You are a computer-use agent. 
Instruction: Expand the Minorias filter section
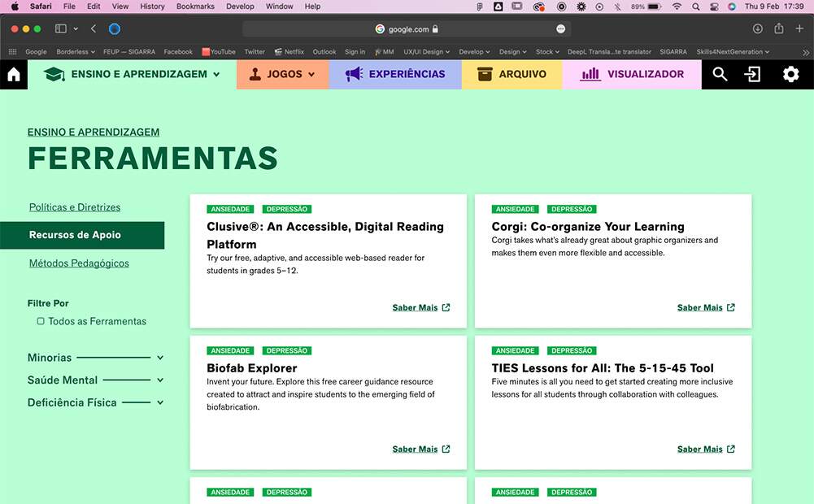[x=160, y=358]
